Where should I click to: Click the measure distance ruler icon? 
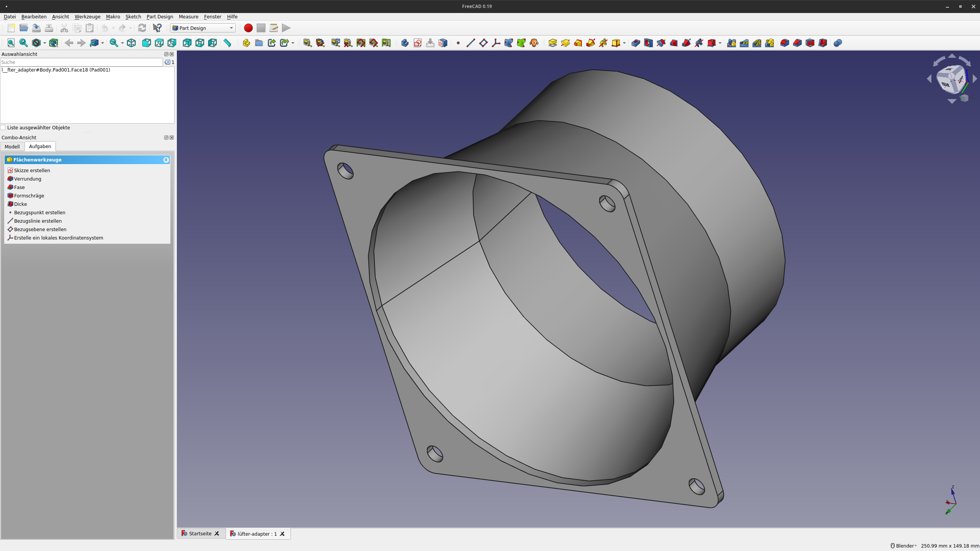click(227, 43)
